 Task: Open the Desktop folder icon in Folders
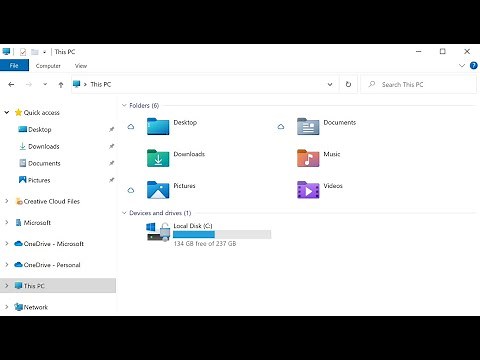point(158,126)
